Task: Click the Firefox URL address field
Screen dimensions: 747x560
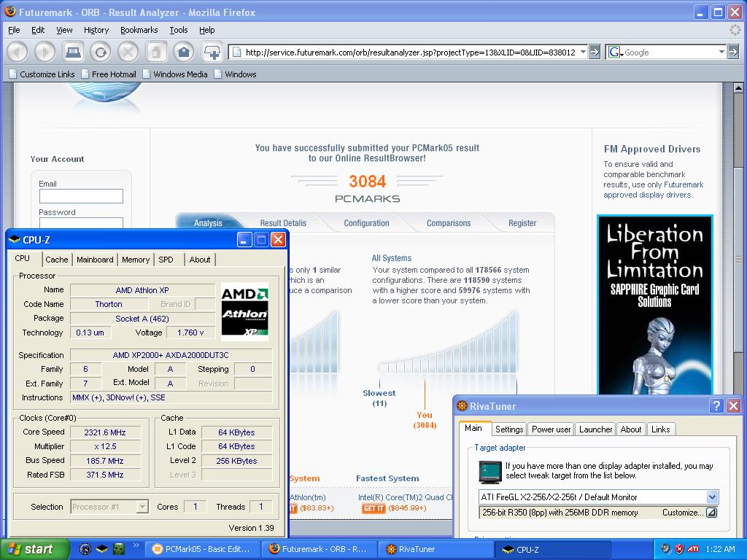Action: coord(409,52)
